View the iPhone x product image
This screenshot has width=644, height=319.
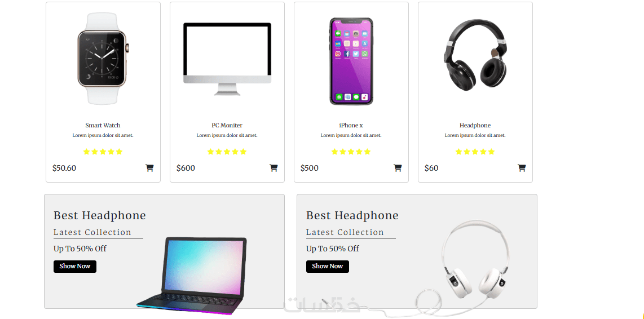tap(351, 61)
